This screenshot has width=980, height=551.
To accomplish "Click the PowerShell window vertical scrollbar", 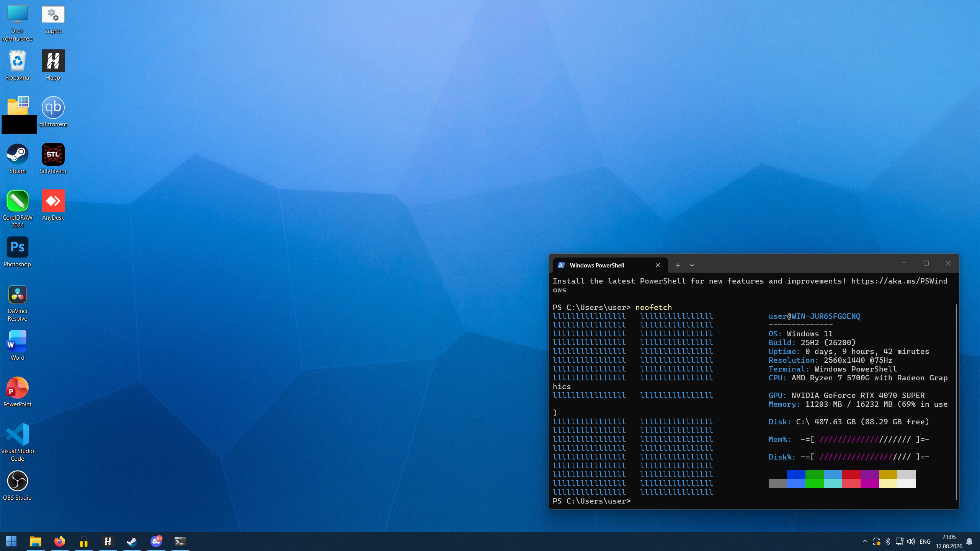I will point(956,402).
